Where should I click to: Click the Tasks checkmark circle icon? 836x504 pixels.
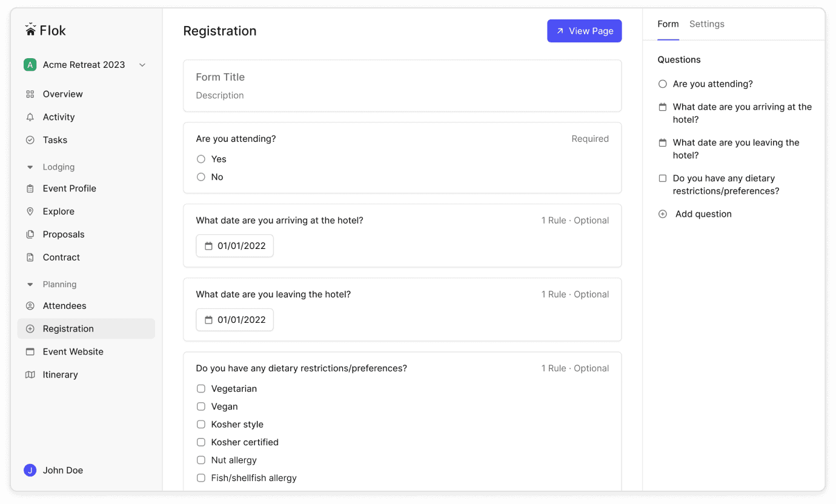tap(30, 140)
